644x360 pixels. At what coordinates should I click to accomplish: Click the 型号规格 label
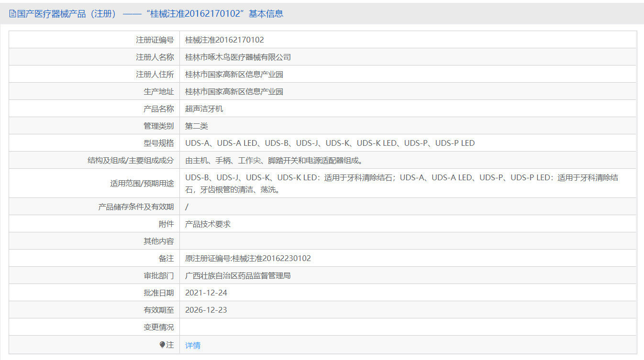tap(159, 143)
